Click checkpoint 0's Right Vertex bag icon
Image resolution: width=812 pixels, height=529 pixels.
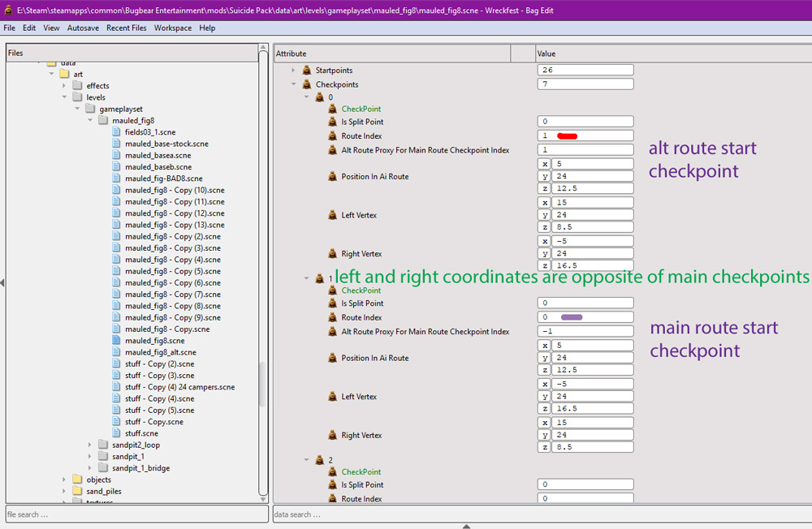(332, 254)
